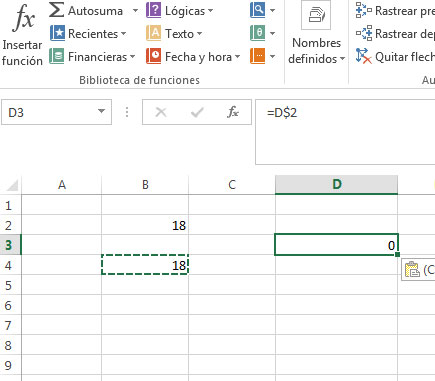Image resolution: width=435 pixels, height=381 pixels.
Task: Open the Financieras functions menu
Action: pos(92,57)
